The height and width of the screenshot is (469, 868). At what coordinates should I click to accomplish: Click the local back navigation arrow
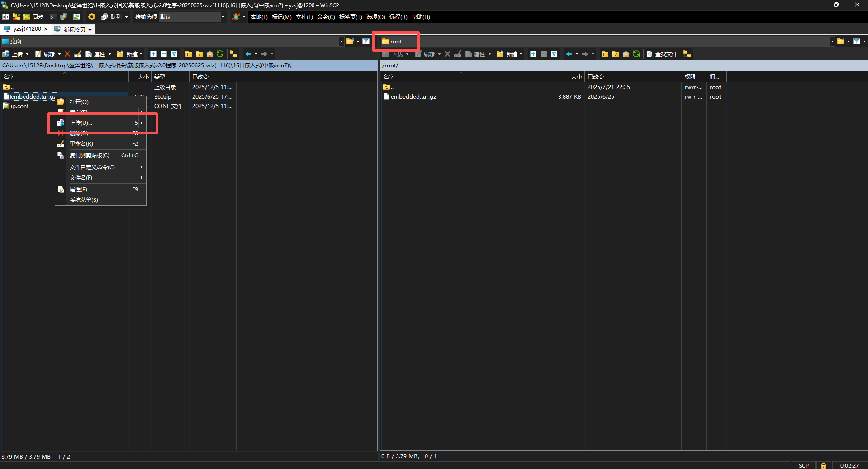coord(248,54)
